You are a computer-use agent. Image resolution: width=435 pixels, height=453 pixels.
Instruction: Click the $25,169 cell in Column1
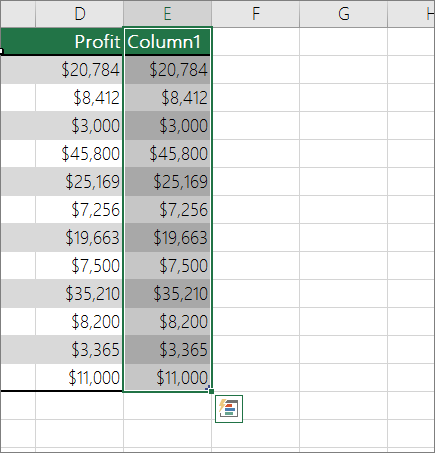(167, 182)
